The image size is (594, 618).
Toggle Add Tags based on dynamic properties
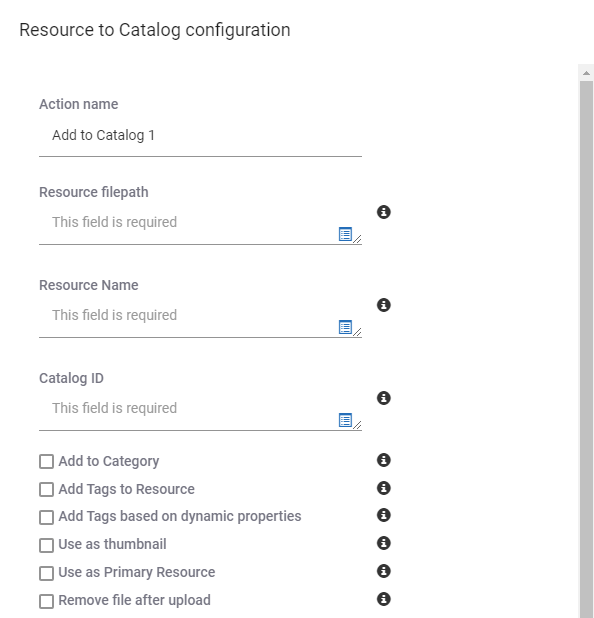click(47, 517)
